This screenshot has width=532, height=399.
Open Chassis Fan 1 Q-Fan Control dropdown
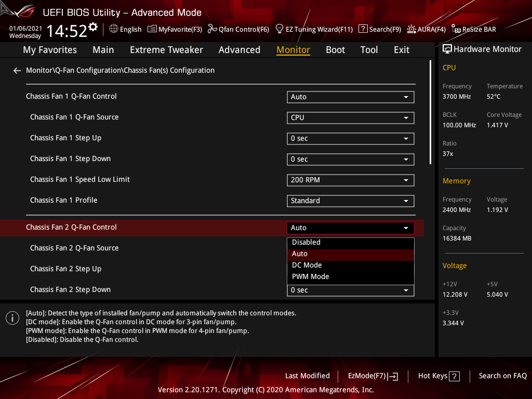(x=351, y=97)
